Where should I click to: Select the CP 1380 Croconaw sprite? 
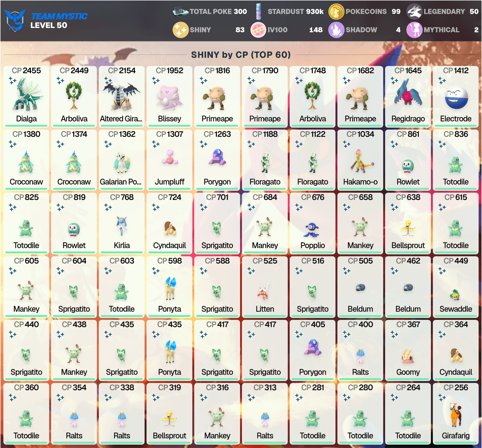pyautogui.click(x=26, y=162)
